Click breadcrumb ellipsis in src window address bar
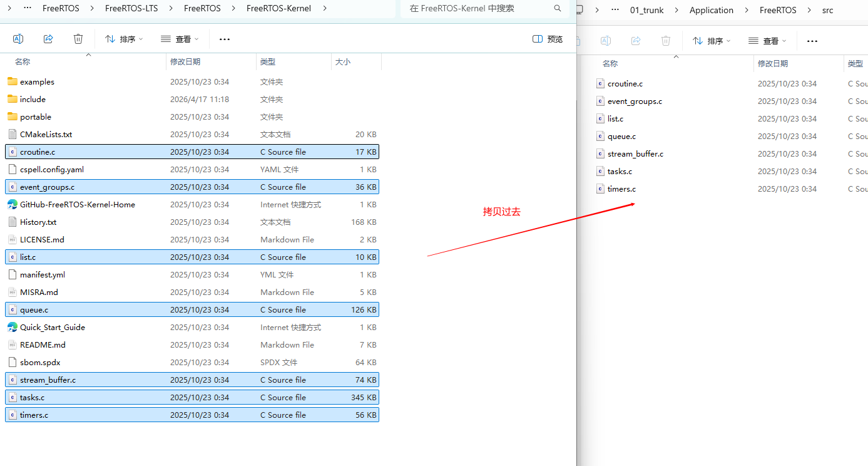Viewport: 868px width, 466px height. coord(616,10)
